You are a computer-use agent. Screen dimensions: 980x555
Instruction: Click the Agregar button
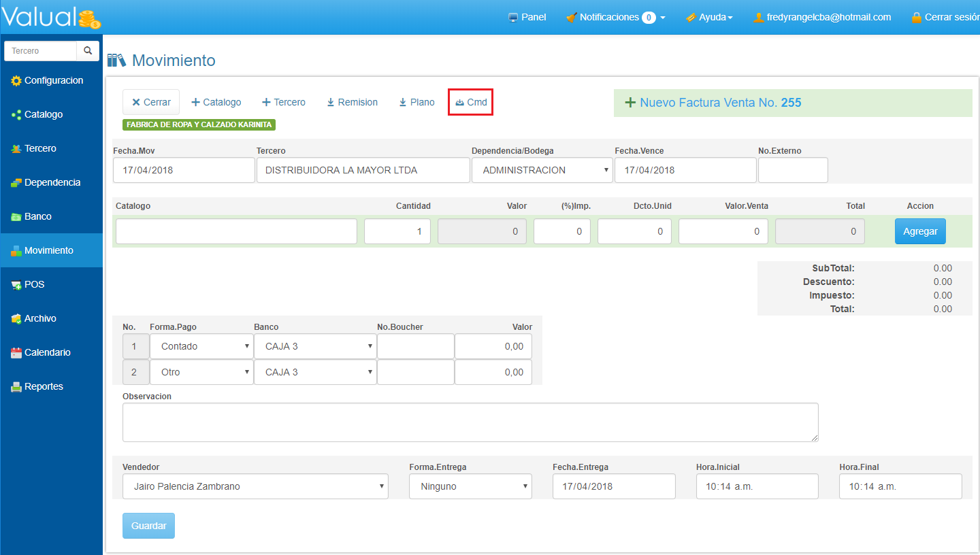point(920,231)
